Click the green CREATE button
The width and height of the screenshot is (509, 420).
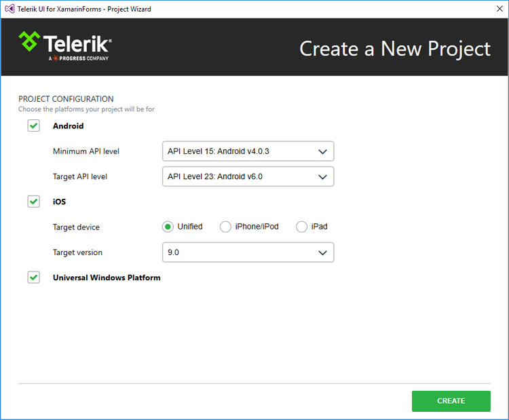(x=451, y=401)
